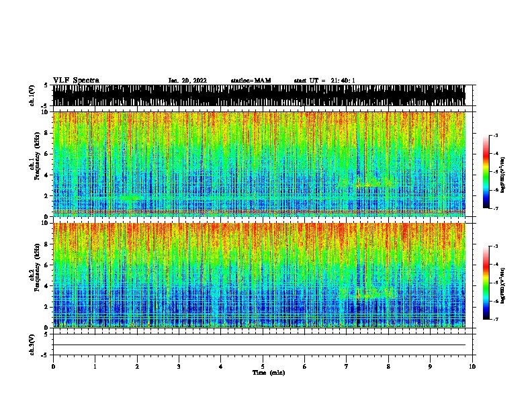Click the ch.1 voltage waveform panel
The width and height of the screenshot is (532, 411).
click(259, 95)
